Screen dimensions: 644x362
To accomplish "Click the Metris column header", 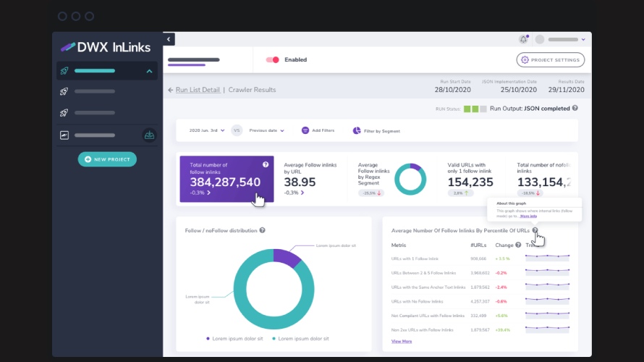I will [399, 245].
